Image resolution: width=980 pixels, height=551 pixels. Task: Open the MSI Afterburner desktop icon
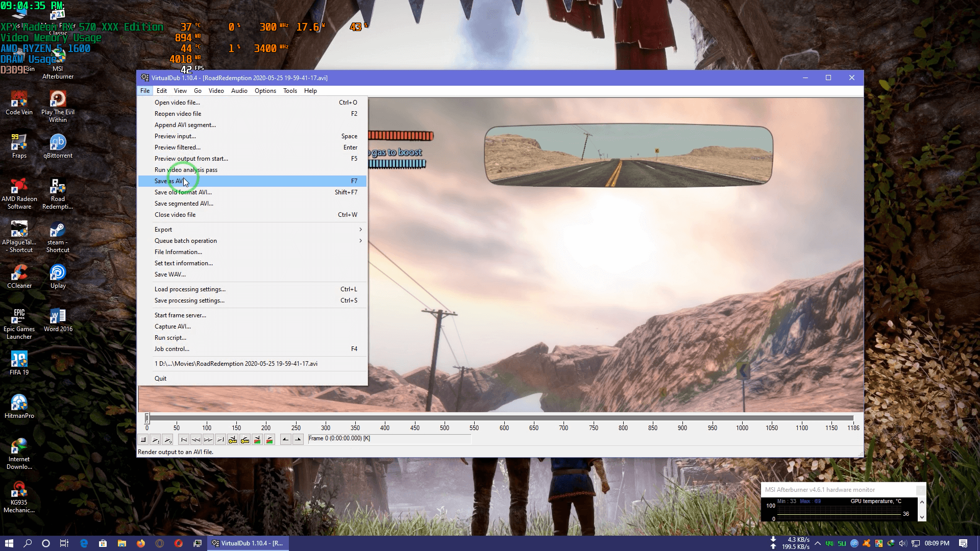(58, 65)
